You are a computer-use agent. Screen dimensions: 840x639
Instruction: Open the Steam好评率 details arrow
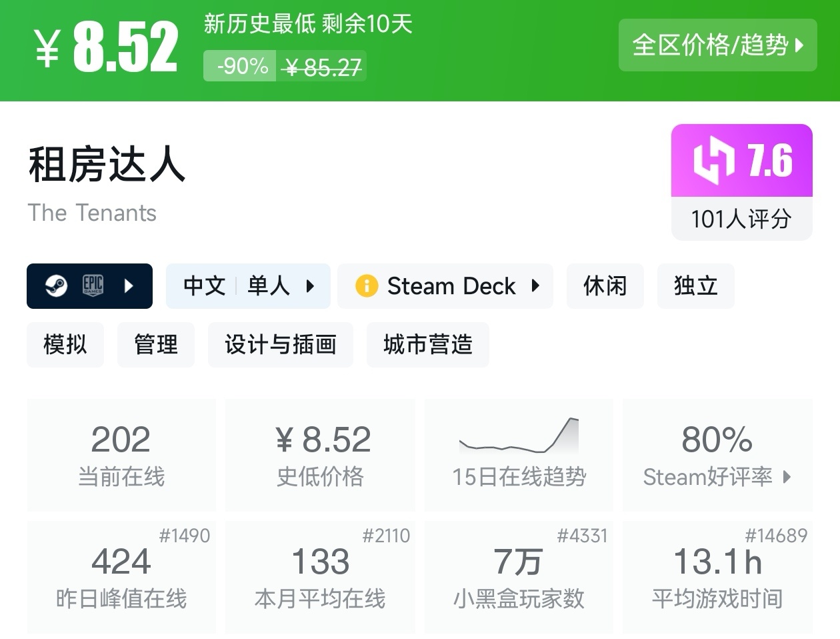point(787,477)
